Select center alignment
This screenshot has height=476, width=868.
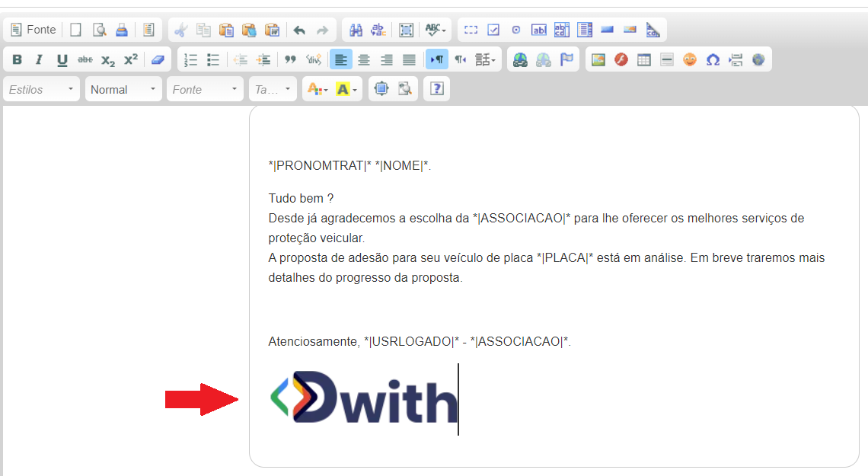tap(364, 59)
